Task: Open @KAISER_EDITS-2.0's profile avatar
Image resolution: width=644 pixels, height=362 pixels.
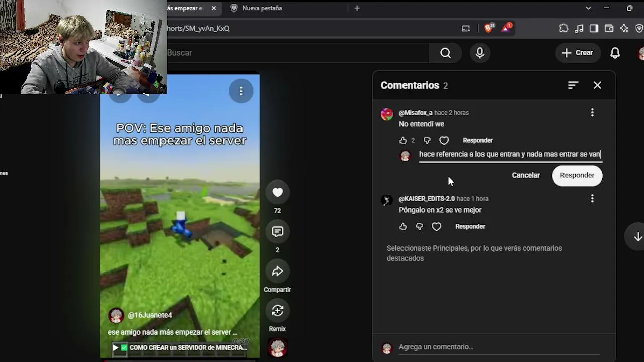Action: (387, 200)
